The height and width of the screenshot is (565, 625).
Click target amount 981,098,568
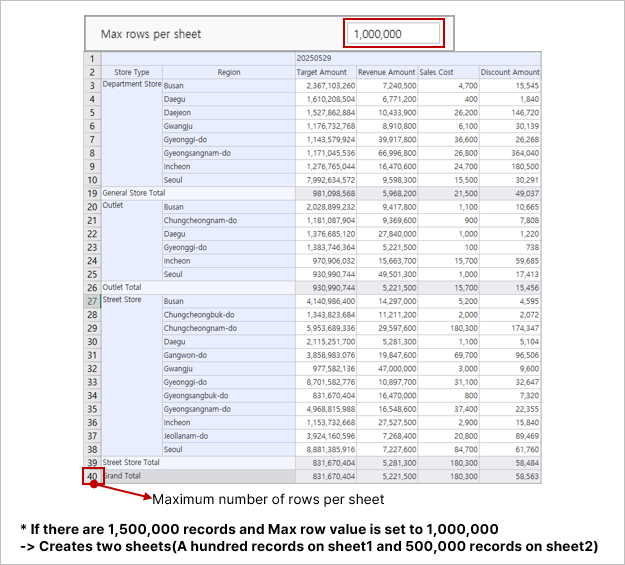click(x=326, y=193)
